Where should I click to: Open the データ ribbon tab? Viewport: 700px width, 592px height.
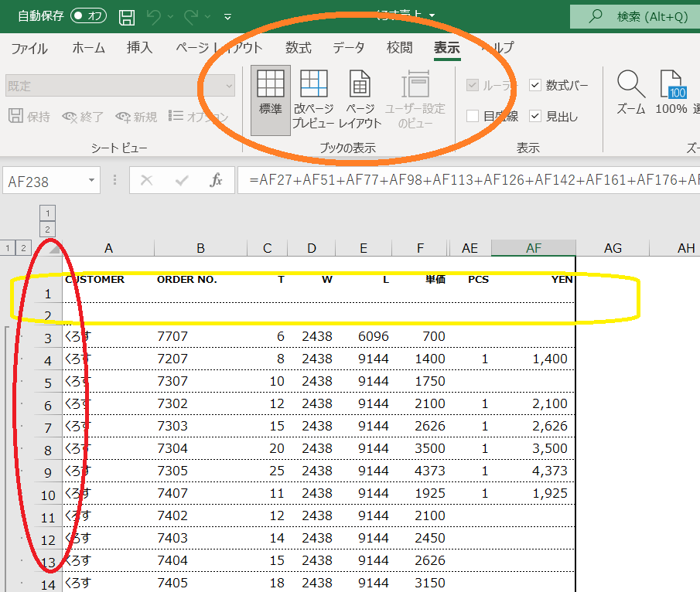349,48
